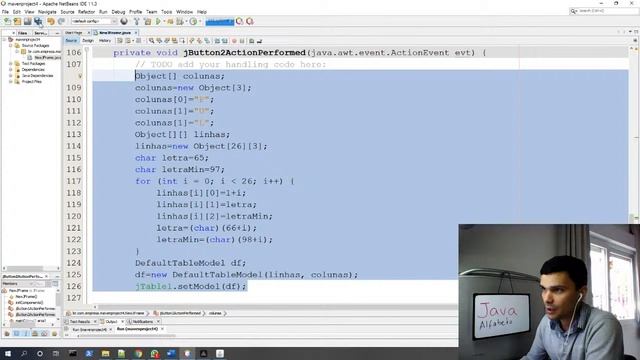
Task: Click the colunas breadcrumb item
Action: tap(215, 313)
